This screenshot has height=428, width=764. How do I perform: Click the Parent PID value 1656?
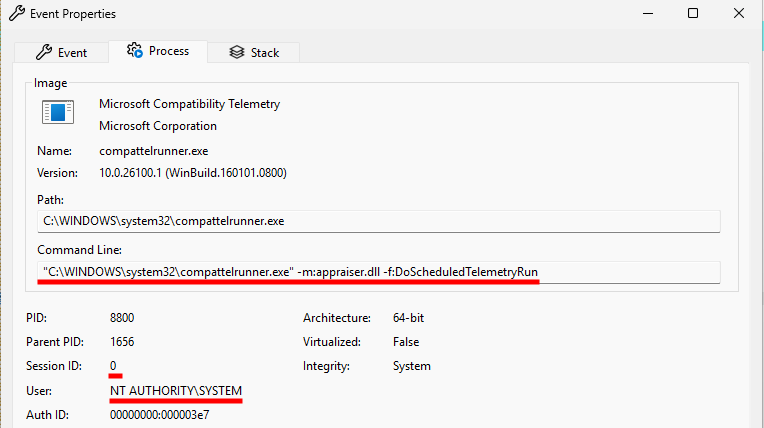(122, 342)
